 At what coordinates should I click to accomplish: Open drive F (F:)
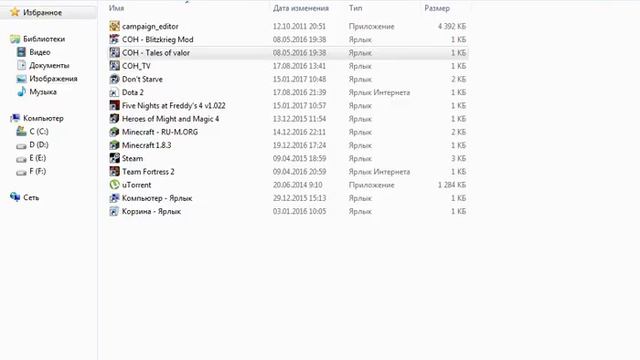(x=38, y=171)
